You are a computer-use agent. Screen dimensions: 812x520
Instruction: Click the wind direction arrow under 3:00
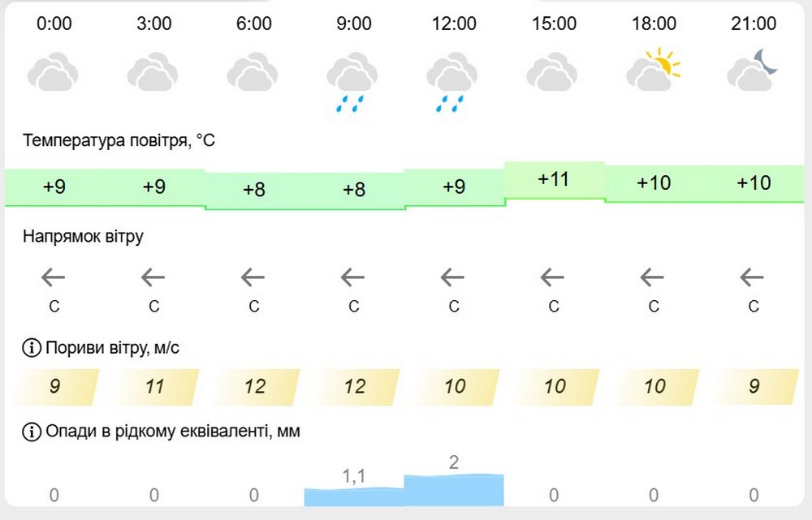pos(153,278)
